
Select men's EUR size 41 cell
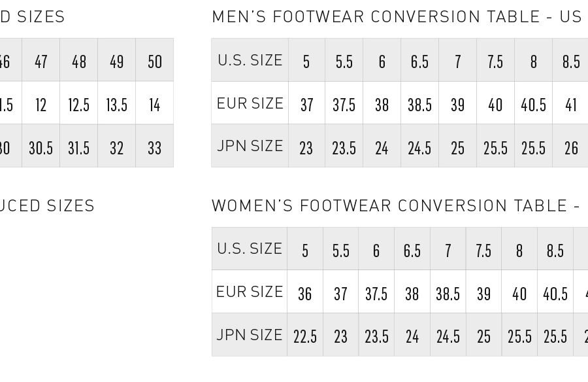pos(570,103)
